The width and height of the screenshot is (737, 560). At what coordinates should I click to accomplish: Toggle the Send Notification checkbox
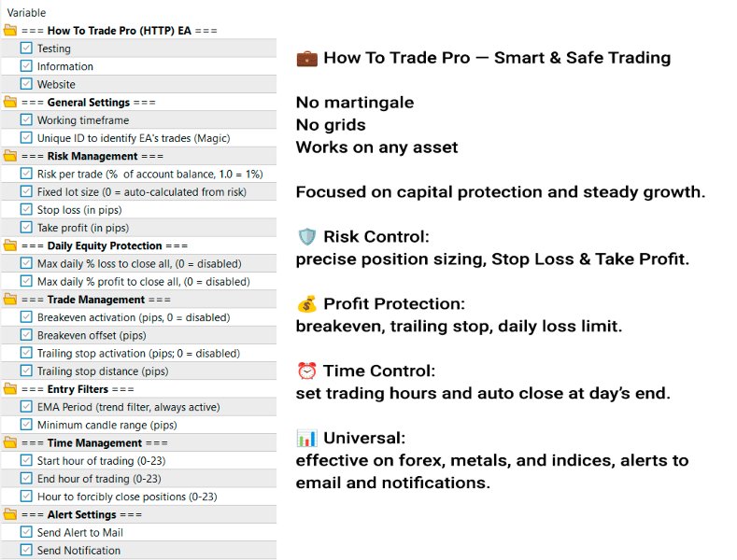click(26, 551)
